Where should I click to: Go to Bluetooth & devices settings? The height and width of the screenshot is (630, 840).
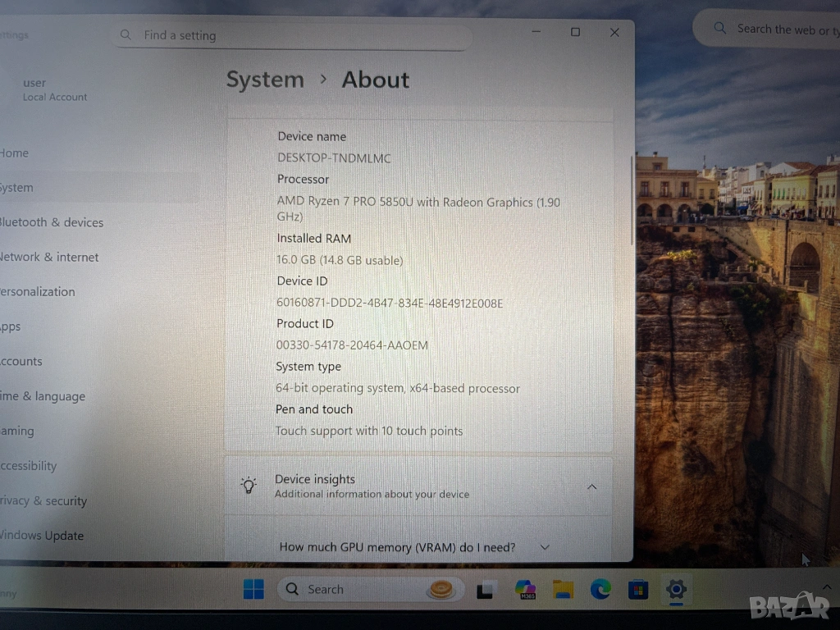click(x=51, y=222)
